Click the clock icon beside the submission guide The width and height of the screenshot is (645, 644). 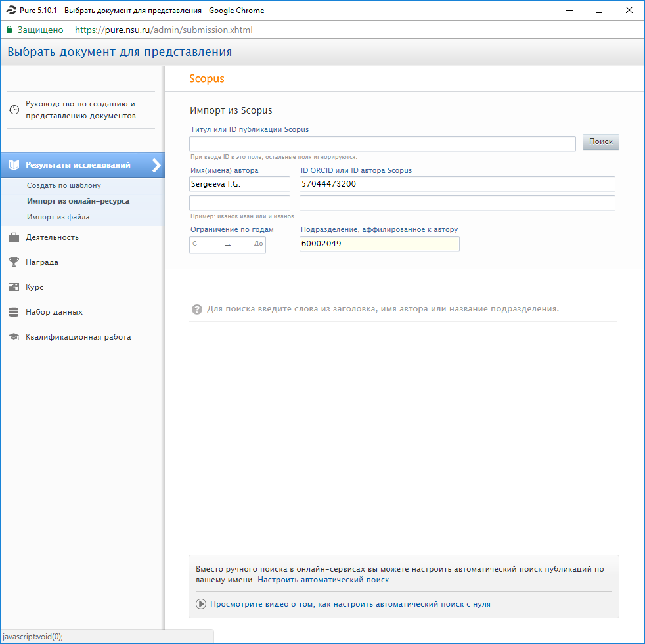(x=14, y=110)
